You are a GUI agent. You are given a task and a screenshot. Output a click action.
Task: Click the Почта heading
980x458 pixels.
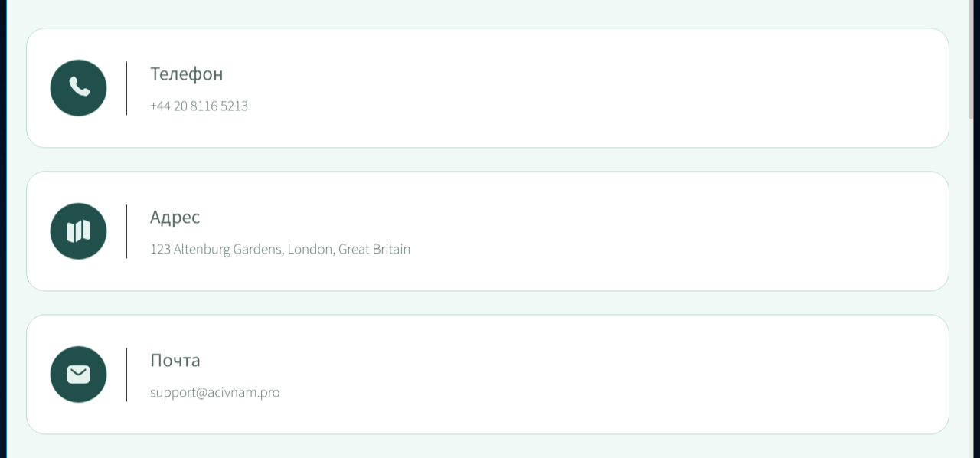click(x=175, y=361)
